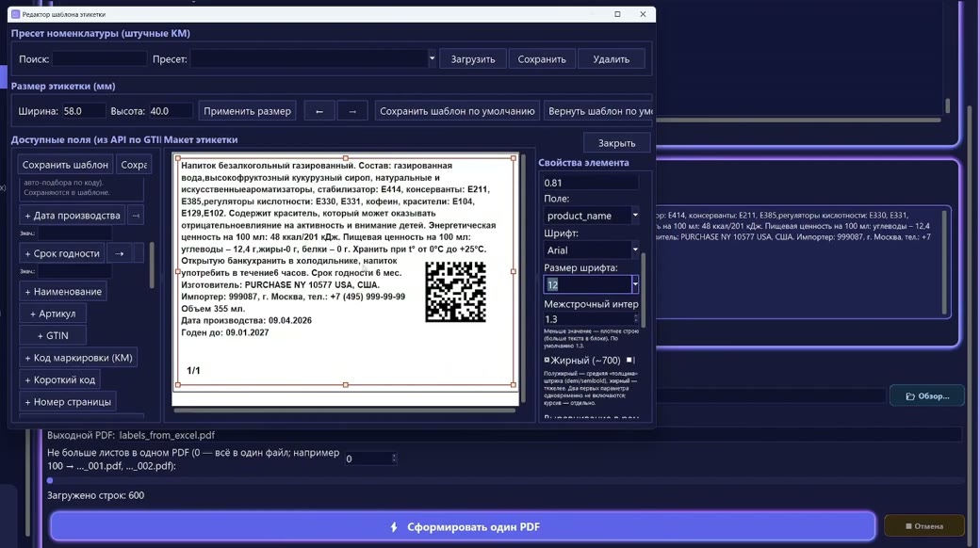The image size is (980, 548).
Task: Toggle the Жирный (~700) checkbox
Action: [547, 360]
